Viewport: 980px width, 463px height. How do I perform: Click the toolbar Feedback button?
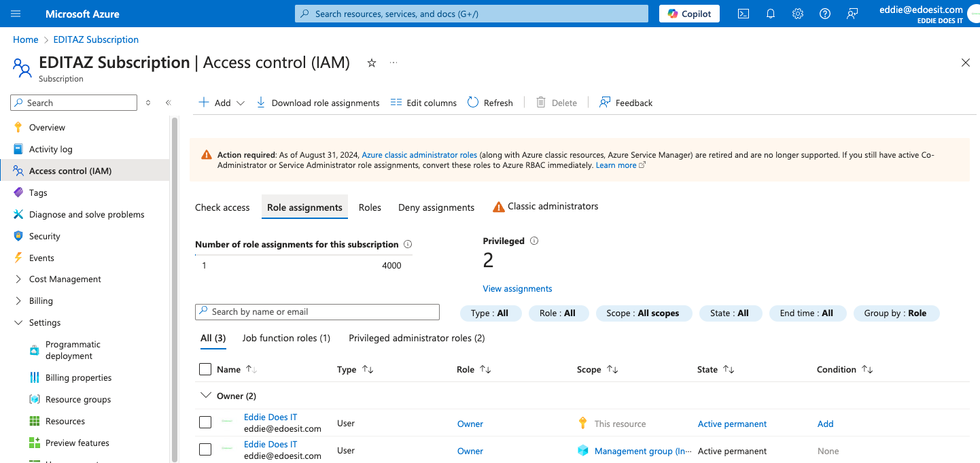pyautogui.click(x=626, y=103)
